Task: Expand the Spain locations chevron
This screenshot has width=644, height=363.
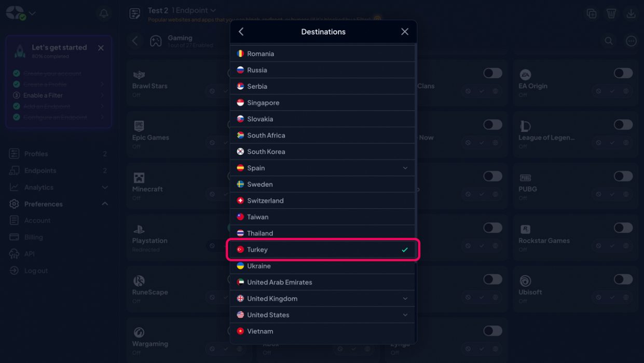Action: tap(405, 168)
